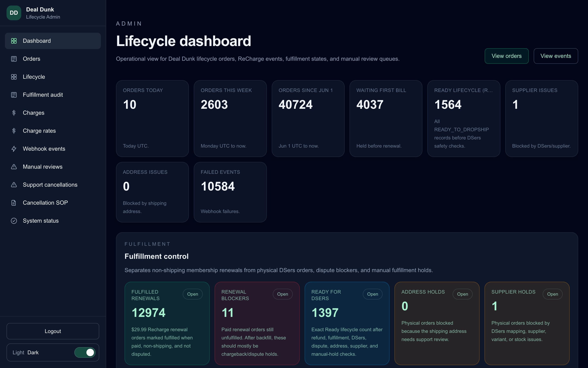This screenshot has width=588, height=368.
Task: Toggle the Light/Dark theme switch
Action: click(85, 352)
